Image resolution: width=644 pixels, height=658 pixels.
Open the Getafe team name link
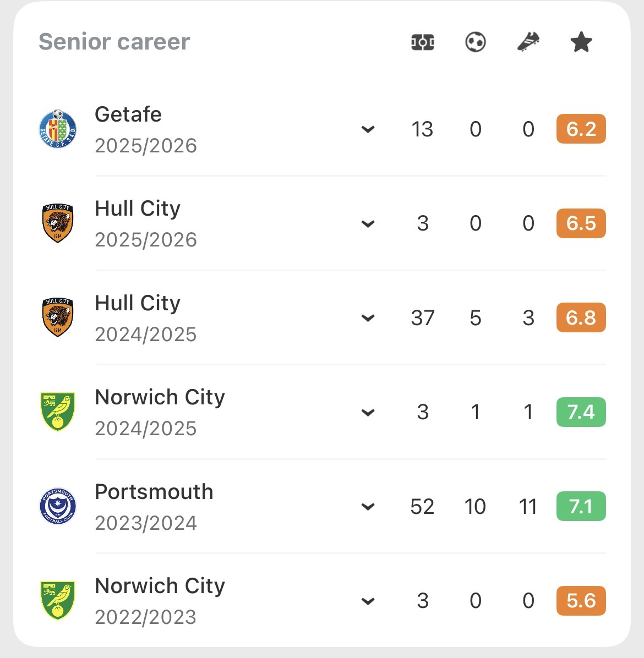128,114
